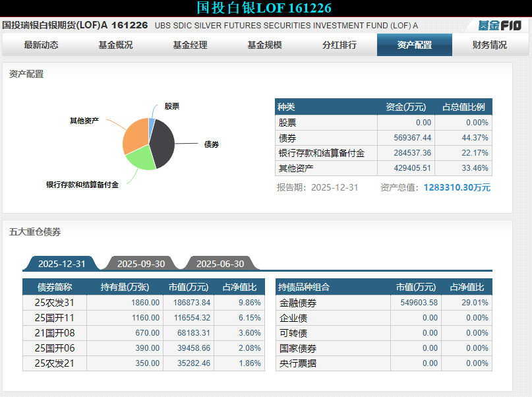Click the bond amount 569367.44
The width and height of the screenshot is (532, 397).
coord(412,138)
